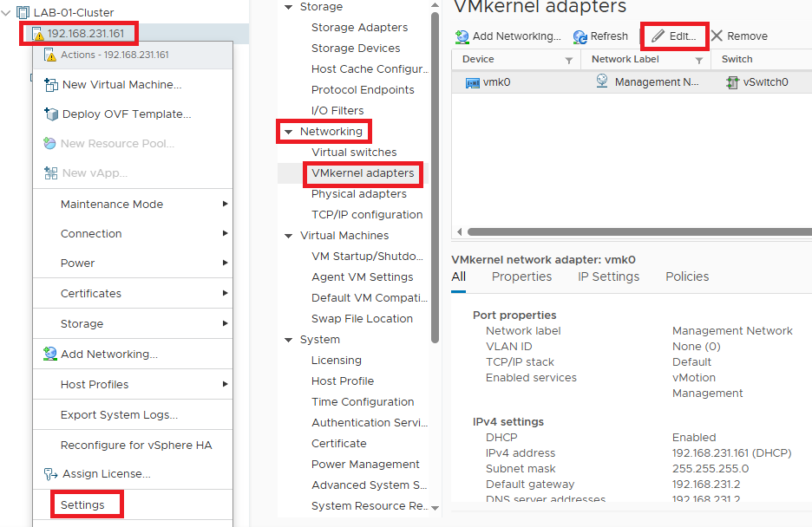Click scroll-down arrow of settings list
Viewport: 812px width, 527px height.
point(435,508)
